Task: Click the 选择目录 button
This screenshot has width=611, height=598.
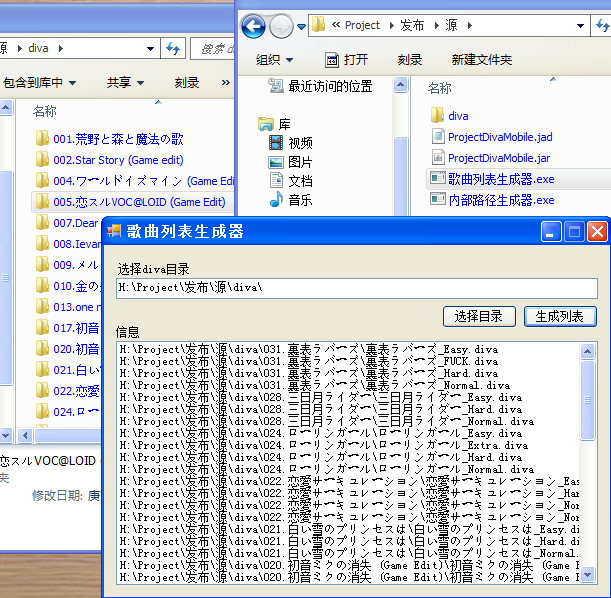Action: click(x=479, y=316)
